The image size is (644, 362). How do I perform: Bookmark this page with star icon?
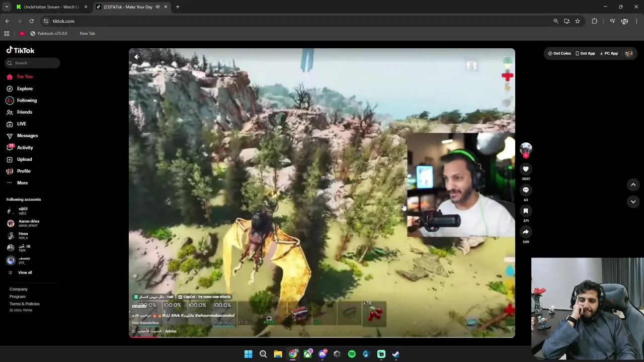[578, 21]
